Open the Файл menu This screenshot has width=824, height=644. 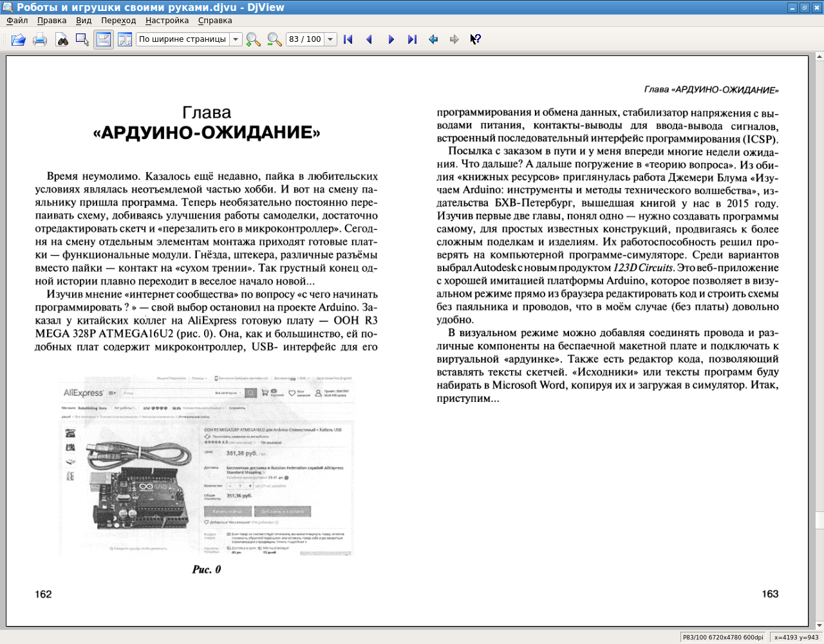pyautogui.click(x=17, y=21)
